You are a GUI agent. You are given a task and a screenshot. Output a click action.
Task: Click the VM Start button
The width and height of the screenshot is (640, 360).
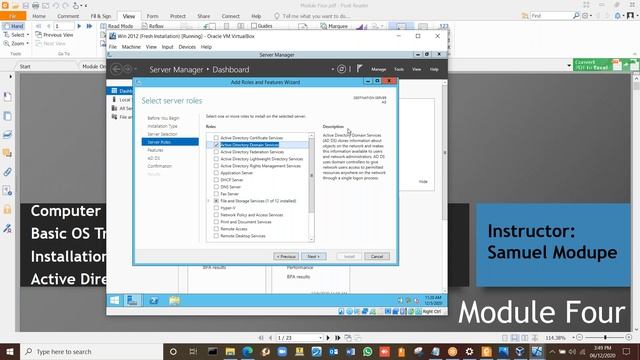tap(115, 300)
